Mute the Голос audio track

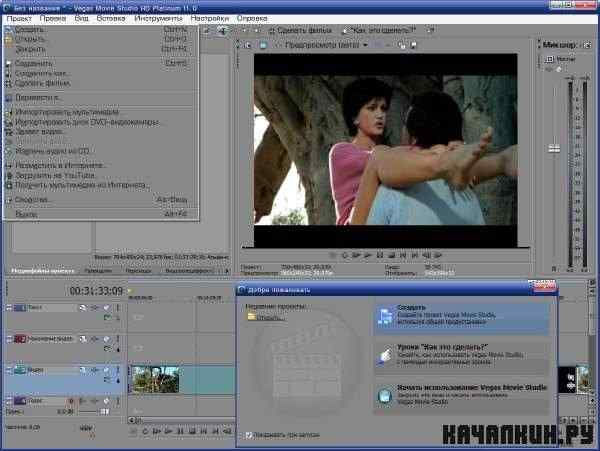(107, 401)
